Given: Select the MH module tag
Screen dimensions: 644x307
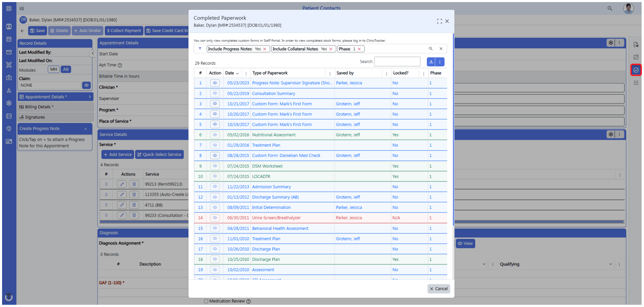Looking at the screenshot, I should pyautogui.click(x=54, y=70).
